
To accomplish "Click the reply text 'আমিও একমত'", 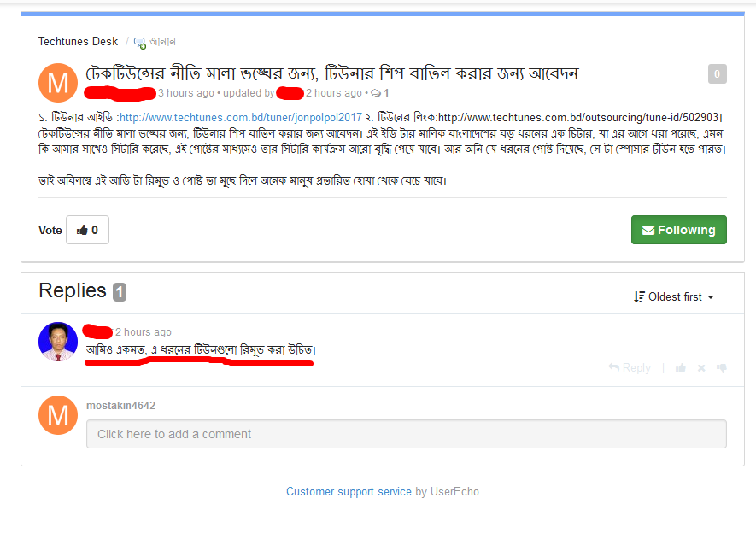I will pos(115,350).
